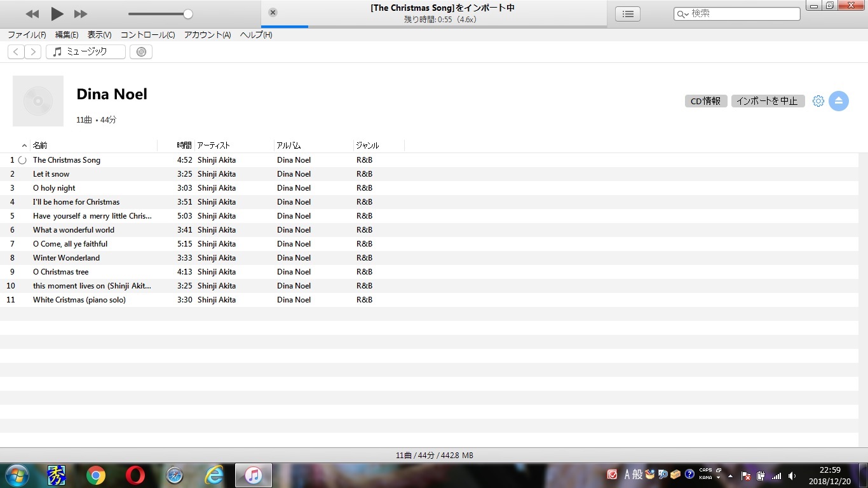Navigate back with the left arrow
The height and width of the screenshot is (488, 868).
click(x=16, y=52)
